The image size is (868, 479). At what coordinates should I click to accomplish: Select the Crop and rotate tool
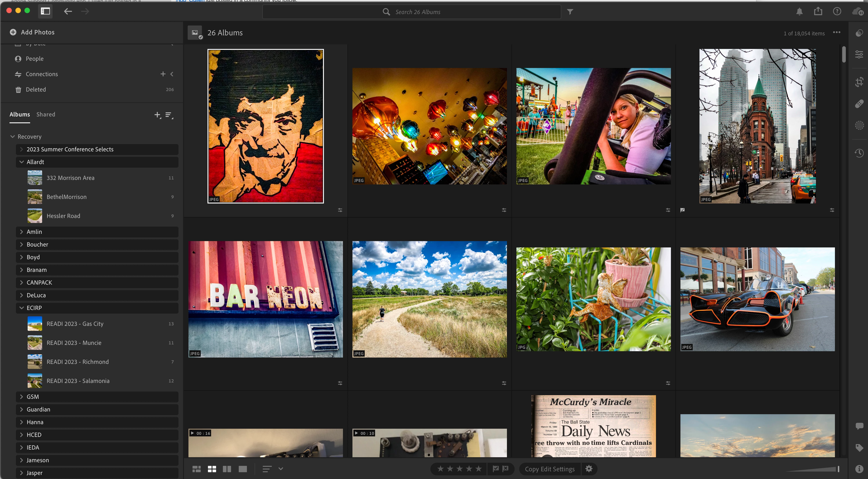pos(859,82)
